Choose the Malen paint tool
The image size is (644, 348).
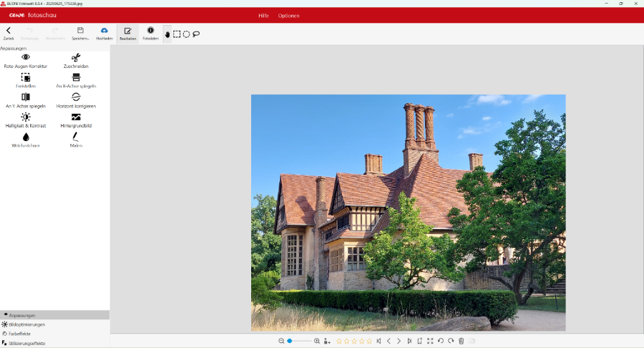(x=76, y=137)
